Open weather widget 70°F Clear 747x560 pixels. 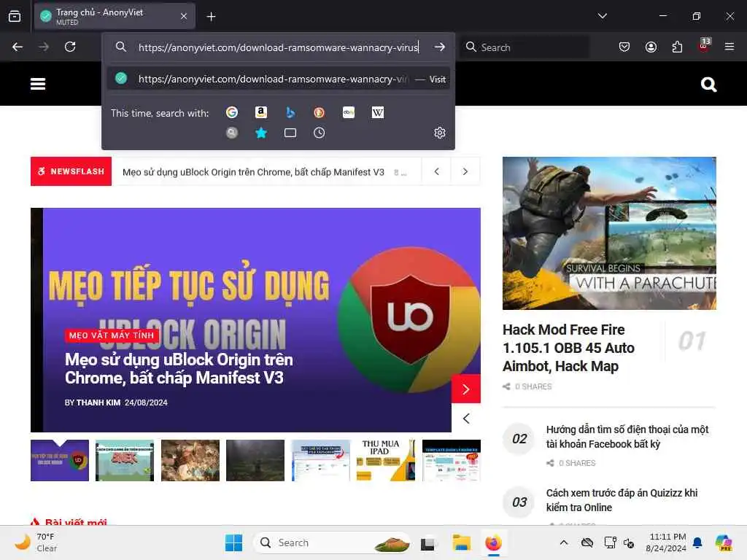coord(36,542)
